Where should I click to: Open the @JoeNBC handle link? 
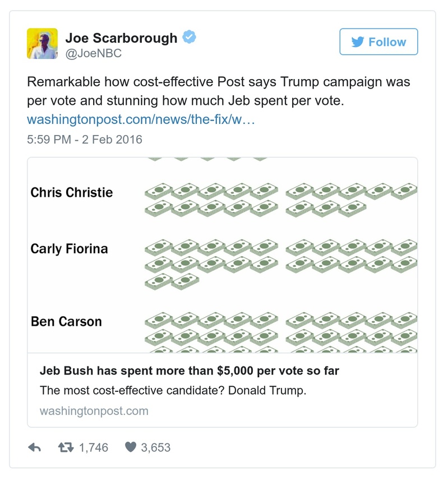94,54
